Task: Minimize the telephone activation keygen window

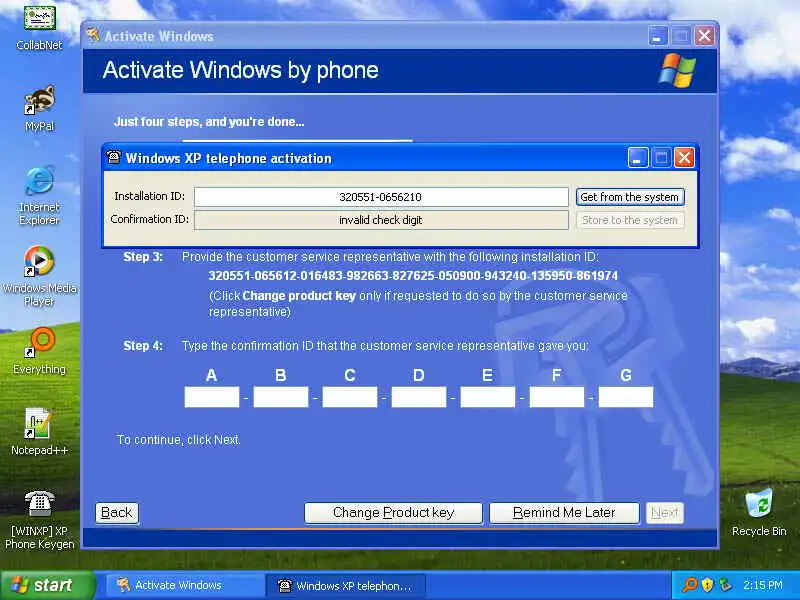Action: click(638, 158)
